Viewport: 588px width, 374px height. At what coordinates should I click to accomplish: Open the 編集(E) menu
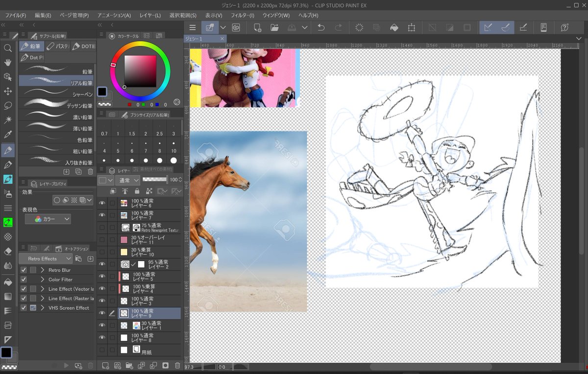43,16
